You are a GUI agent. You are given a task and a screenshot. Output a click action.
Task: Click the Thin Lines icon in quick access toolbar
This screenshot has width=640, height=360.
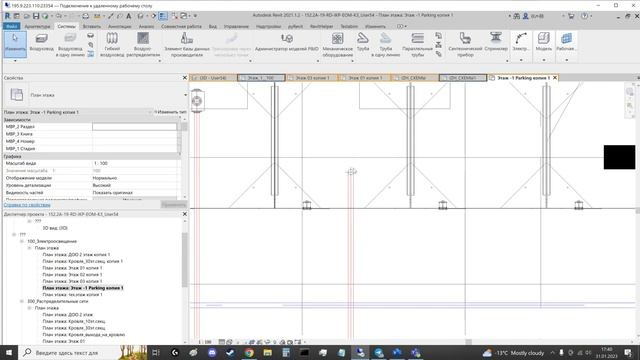(163, 16)
